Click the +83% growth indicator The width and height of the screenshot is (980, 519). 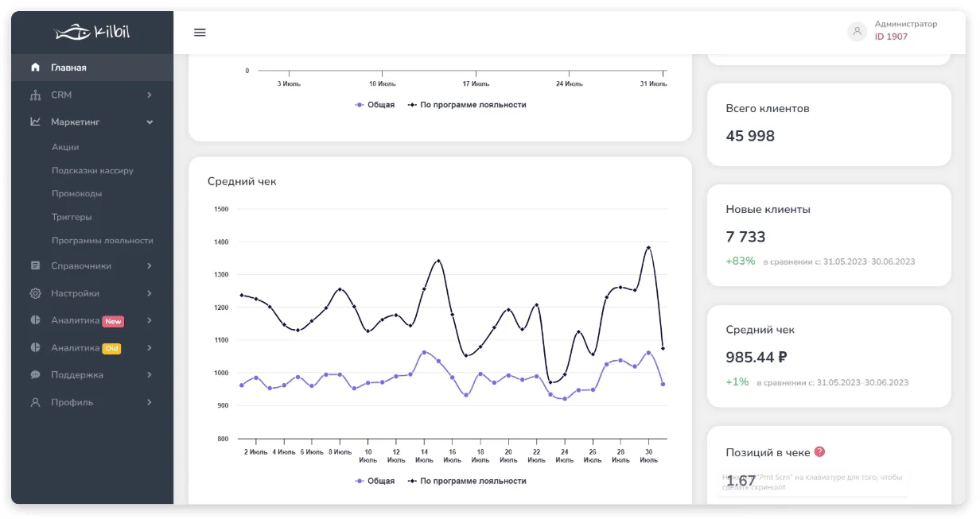tap(740, 261)
